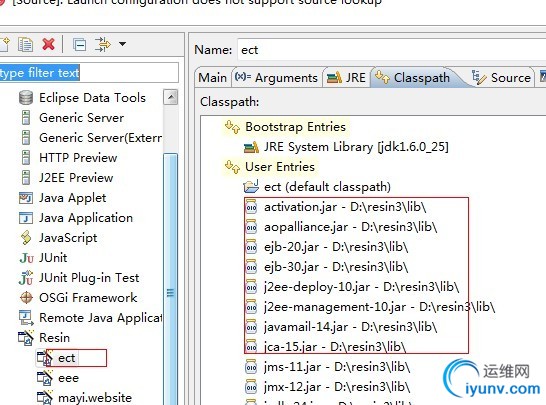This screenshot has height=405, width=546.
Task: Select j2ee-deploy-10.jar classpath entry
Action: [x=361, y=287]
